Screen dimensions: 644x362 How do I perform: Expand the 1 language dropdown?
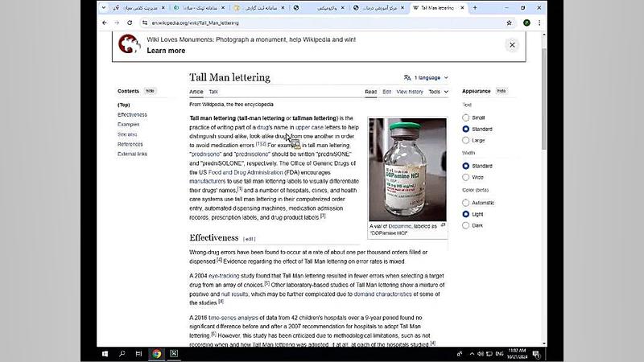(x=426, y=77)
